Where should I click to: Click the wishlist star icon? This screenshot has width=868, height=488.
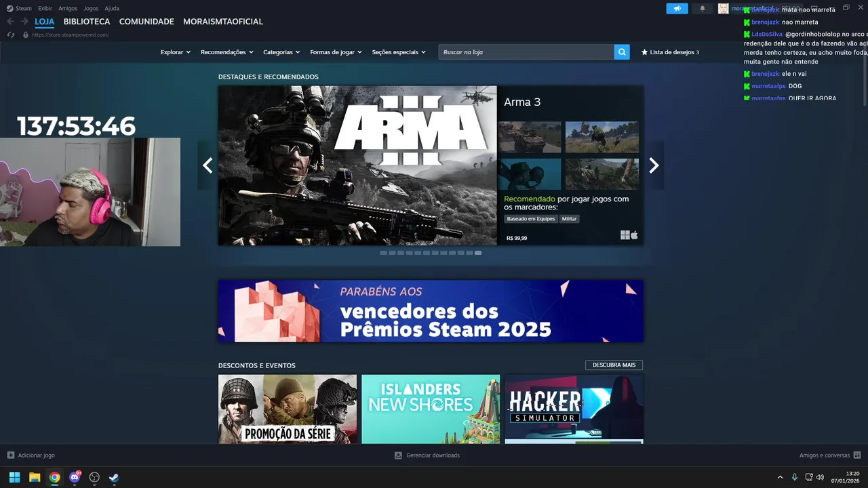point(645,52)
